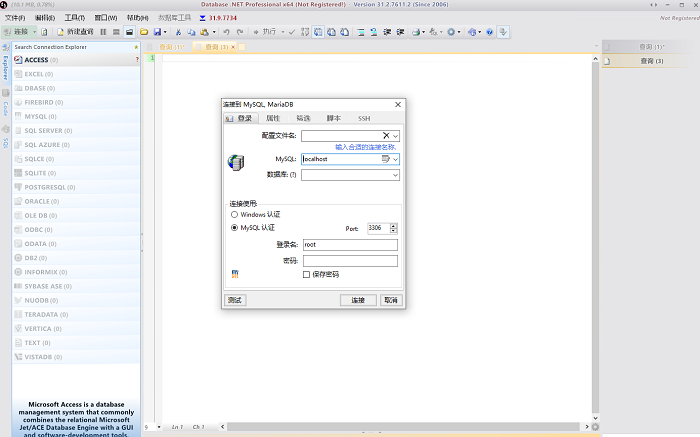Image resolution: width=700 pixels, height=437 pixels.
Task: Expand the MySQL host dropdown arrow
Action: point(396,159)
